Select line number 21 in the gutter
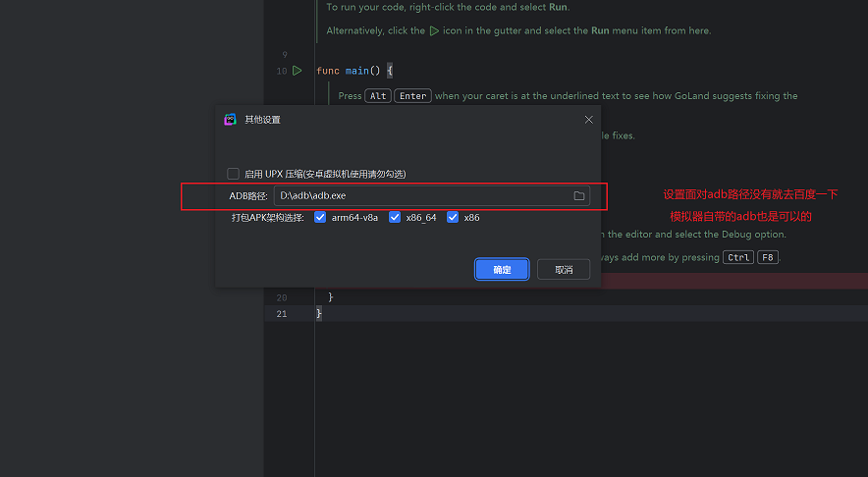868x477 pixels. point(282,314)
